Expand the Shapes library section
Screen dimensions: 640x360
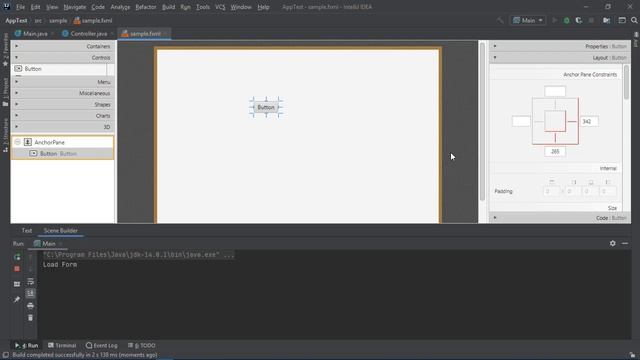[x=62, y=104]
